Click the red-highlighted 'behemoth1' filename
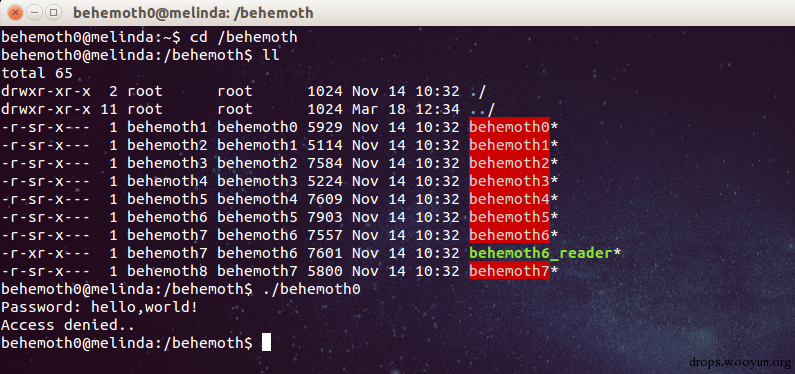 (510, 145)
